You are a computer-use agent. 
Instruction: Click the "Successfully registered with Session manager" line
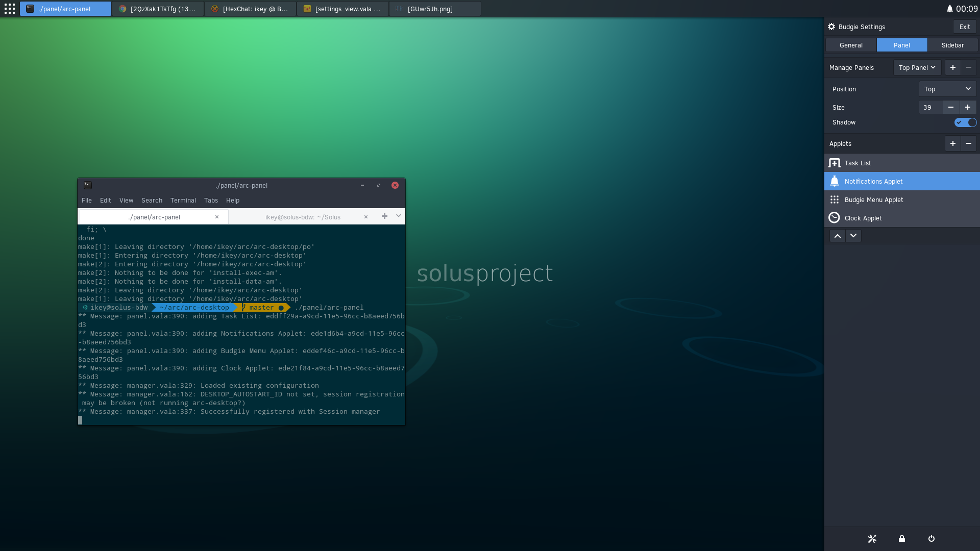click(x=229, y=412)
